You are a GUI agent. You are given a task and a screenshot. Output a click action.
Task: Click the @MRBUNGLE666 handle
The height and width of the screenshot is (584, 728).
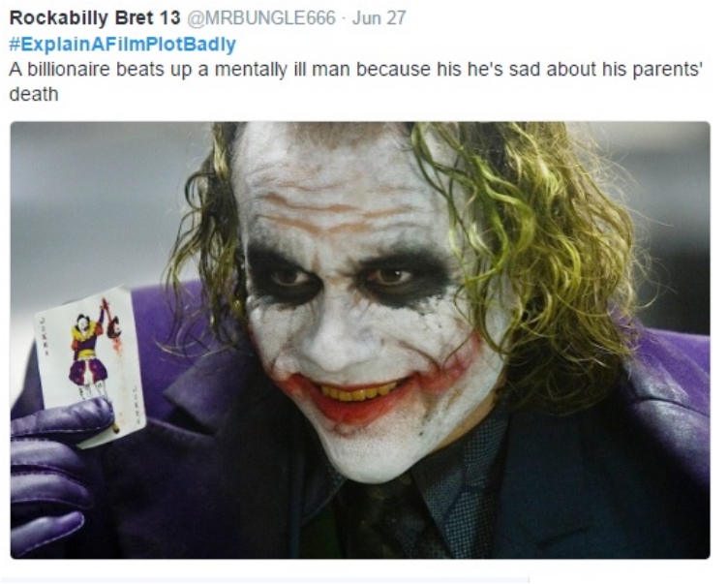coord(261,18)
